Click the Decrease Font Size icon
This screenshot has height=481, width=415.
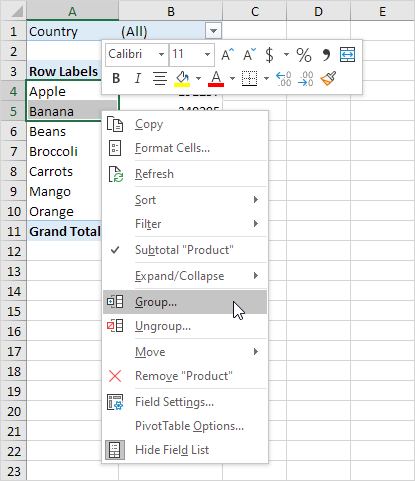[249, 55]
